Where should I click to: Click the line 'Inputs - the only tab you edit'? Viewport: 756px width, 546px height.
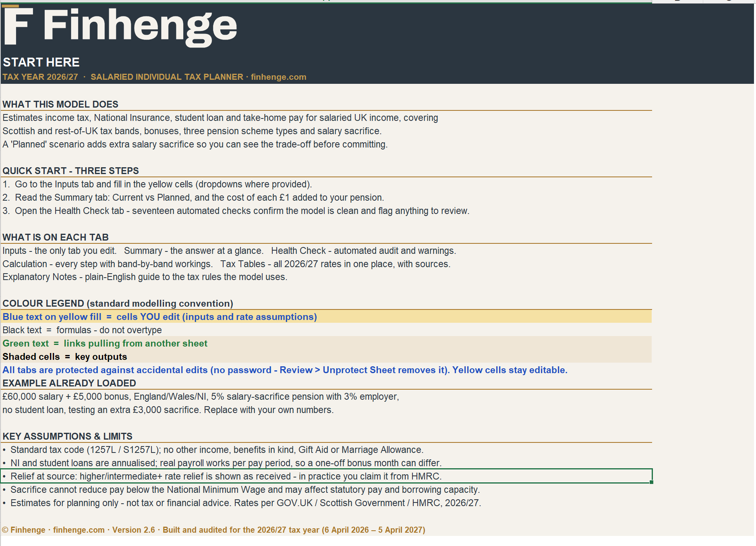[229, 251]
